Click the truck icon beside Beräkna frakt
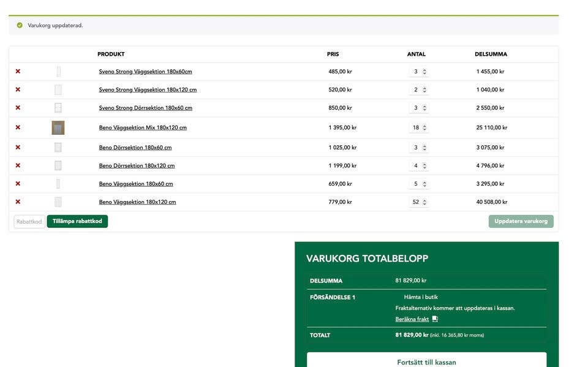The height and width of the screenshot is (367, 588). (x=435, y=319)
